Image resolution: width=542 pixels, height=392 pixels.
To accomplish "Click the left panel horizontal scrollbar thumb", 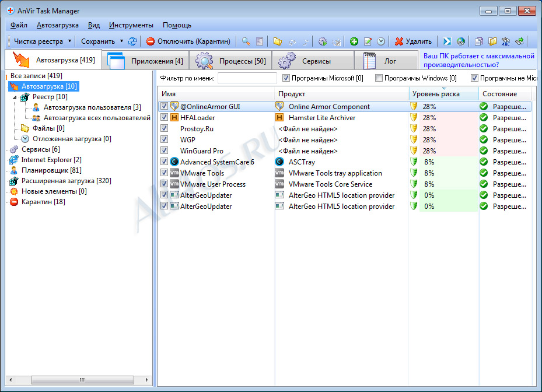I will pyautogui.click(x=82, y=380).
